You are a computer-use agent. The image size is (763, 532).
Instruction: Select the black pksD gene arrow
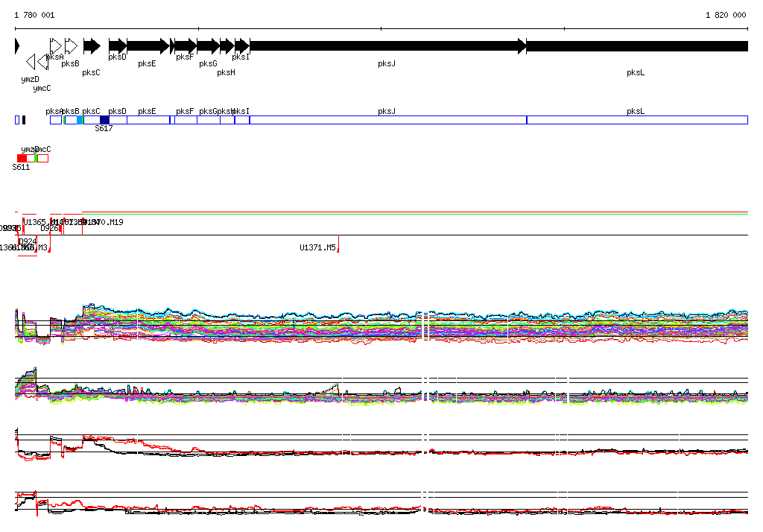[118, 46]
